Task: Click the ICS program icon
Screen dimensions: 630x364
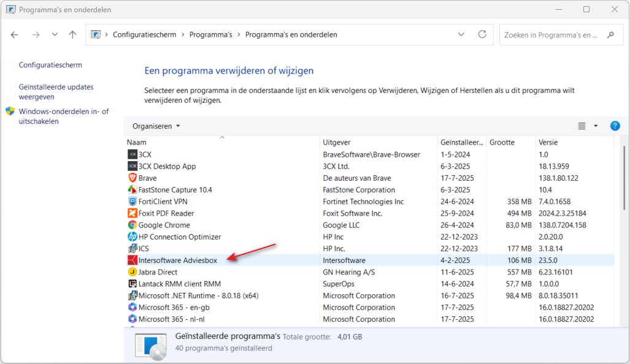Action: 132,248
